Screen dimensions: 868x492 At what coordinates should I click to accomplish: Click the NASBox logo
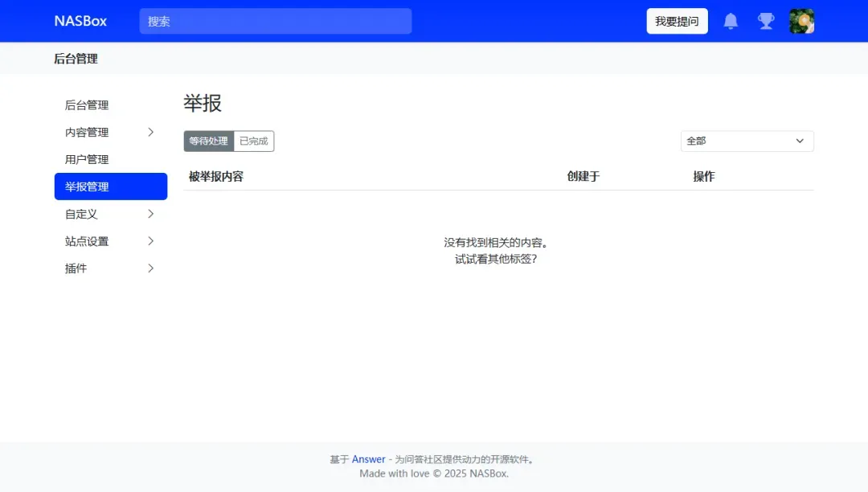80,21
